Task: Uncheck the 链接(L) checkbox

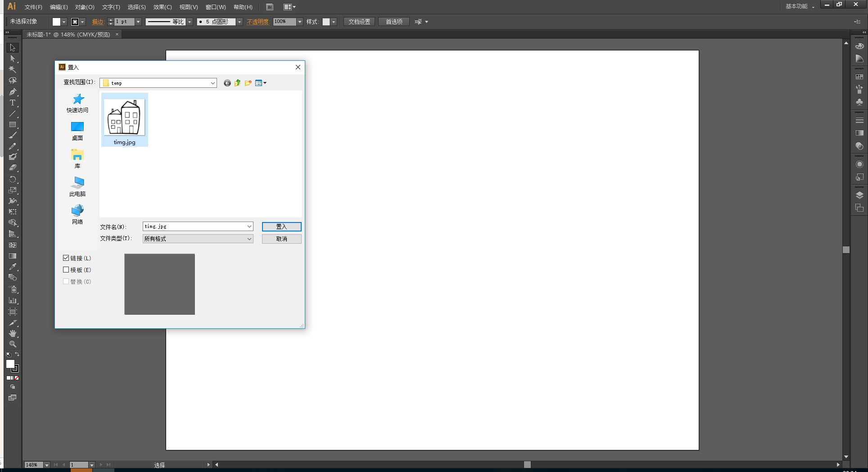Action: coord(66,258)
